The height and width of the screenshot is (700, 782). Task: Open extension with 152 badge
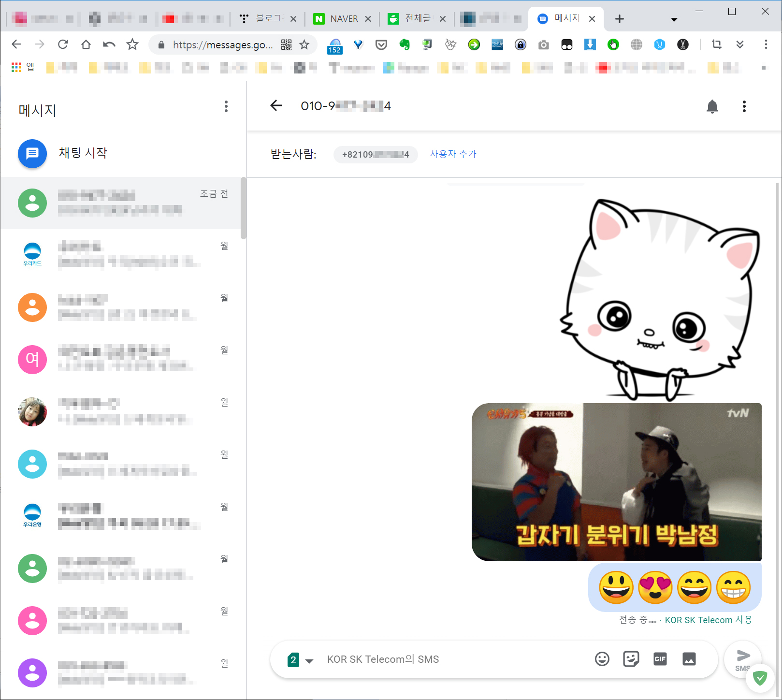[x=334, y=46]
